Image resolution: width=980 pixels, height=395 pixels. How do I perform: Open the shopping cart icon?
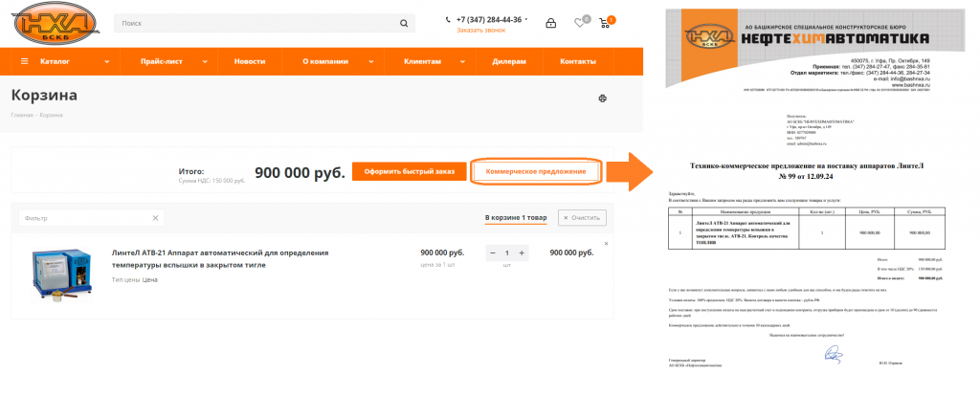click(x=604, y=23)
